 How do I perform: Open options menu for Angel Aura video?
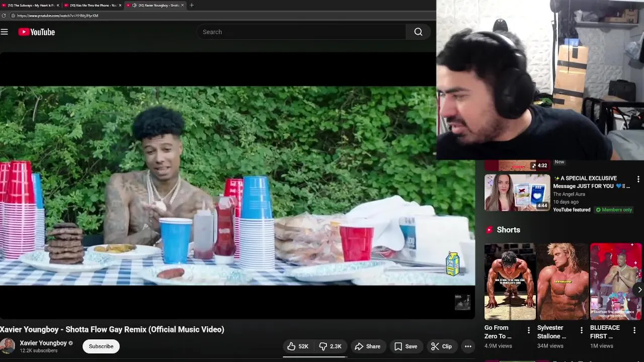coord(638,179)
